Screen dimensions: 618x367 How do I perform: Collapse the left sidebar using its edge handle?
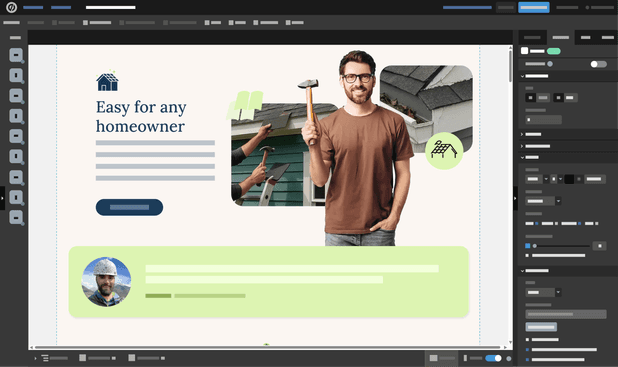(2, 198)
